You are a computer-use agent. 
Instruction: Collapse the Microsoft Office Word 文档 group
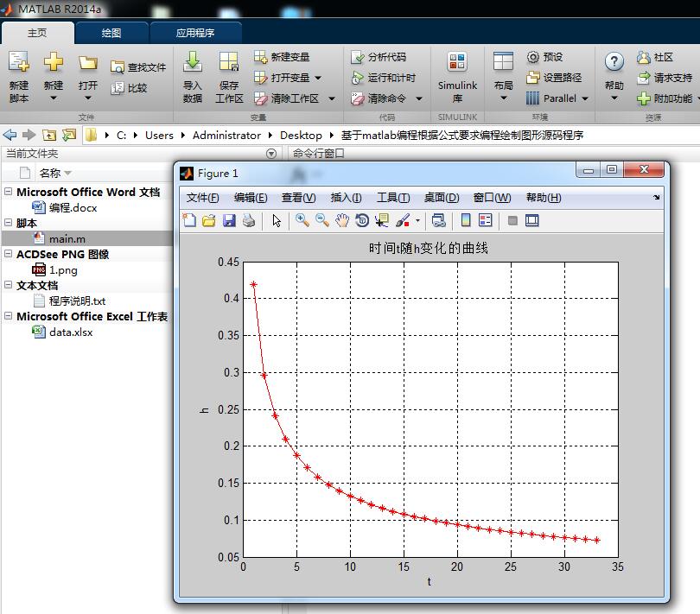coord(8,192)
